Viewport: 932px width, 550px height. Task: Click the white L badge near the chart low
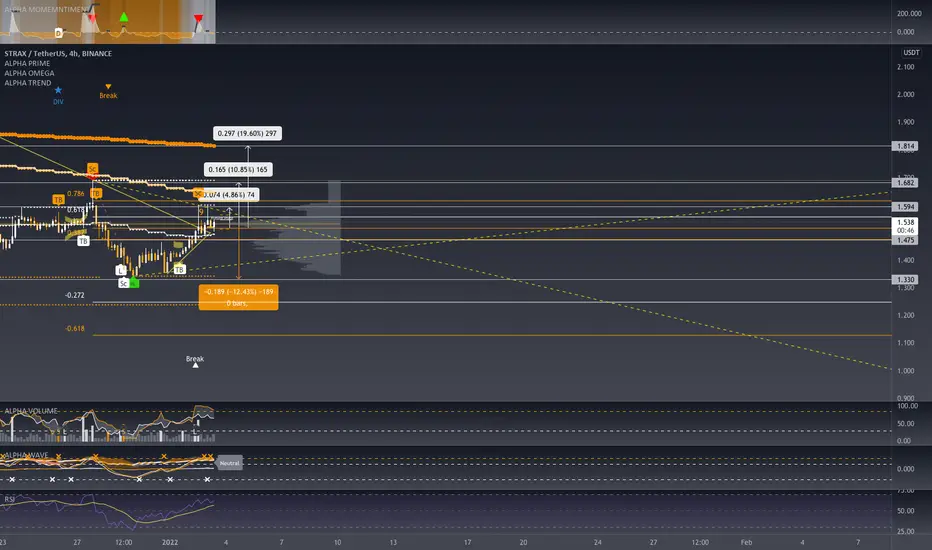point(121,270)
